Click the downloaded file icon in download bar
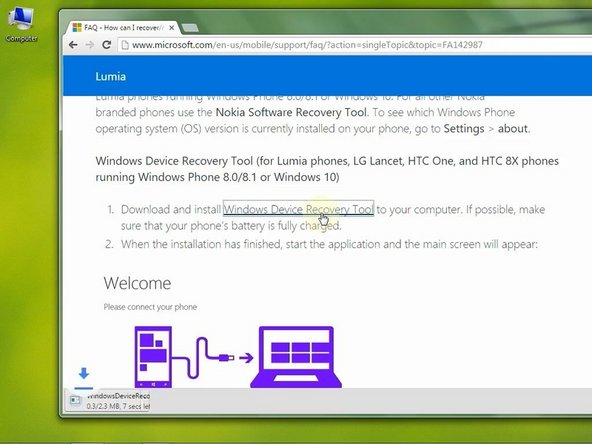Viewport: 592px width, 444px height. coord(75,400)
